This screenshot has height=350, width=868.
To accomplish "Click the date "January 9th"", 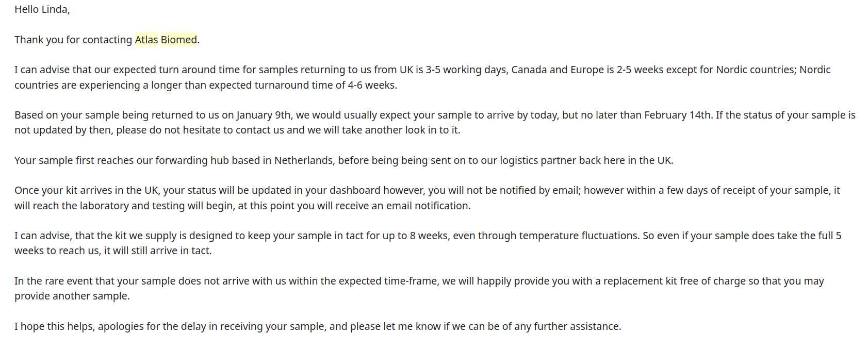I will click(x=264, y=115).
